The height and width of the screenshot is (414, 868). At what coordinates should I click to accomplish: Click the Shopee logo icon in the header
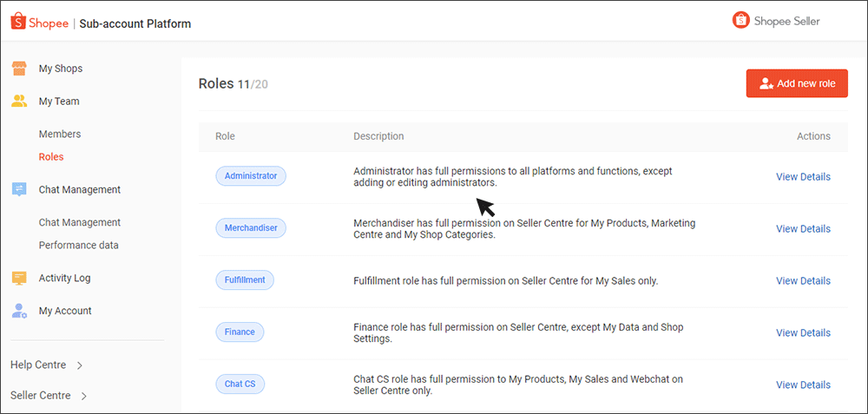click(18, 22)
